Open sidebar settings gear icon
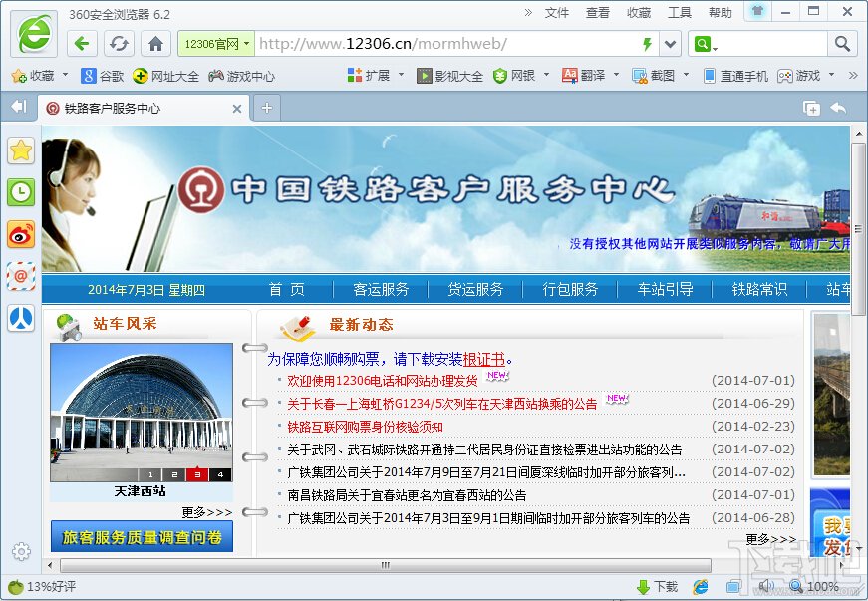The width and height of the screenshot is (868, 601). pos(21,552)
